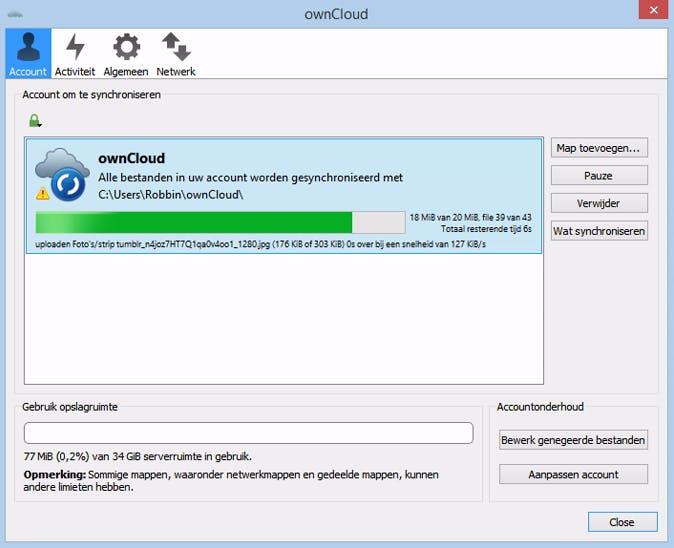674x548 pixels.
Task: Close the ownCloud window with red X
Action: (653, 10)
